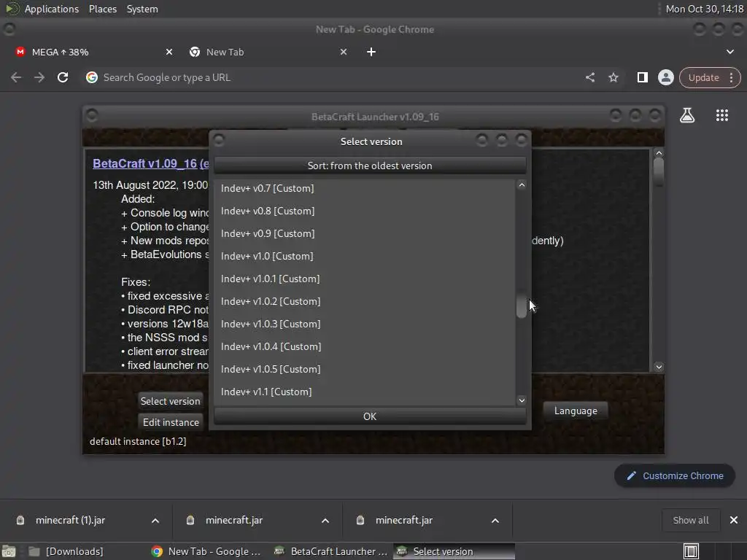Screen dimensions: 747x560
Task: Close the downloads bar
Action: coord(734,521)
